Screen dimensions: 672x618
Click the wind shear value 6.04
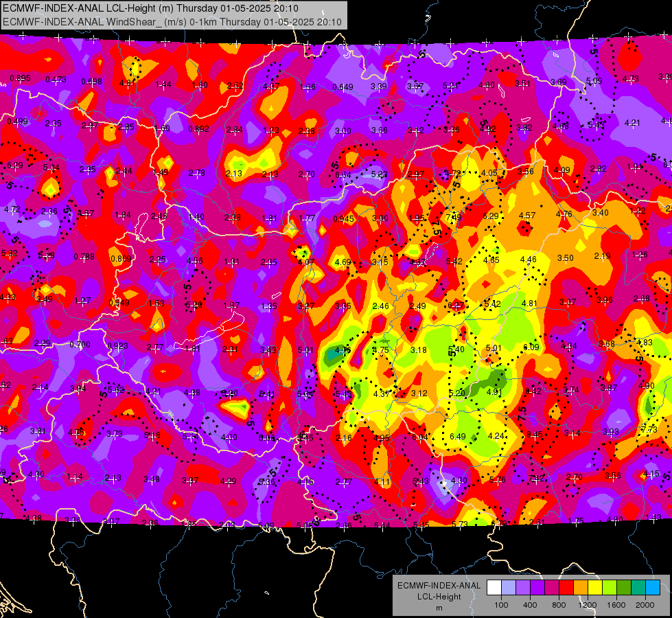point(419,437)
